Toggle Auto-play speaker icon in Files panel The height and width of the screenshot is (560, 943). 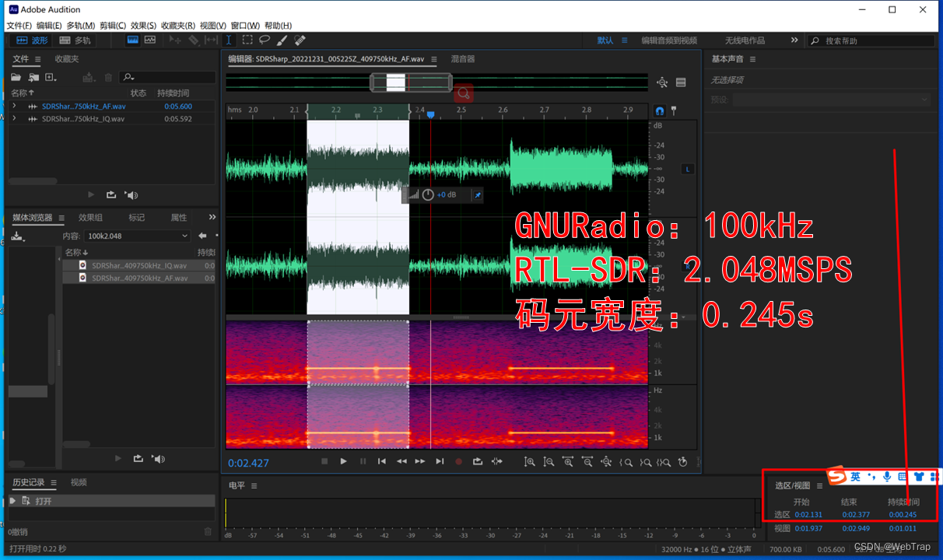[131, 195]
